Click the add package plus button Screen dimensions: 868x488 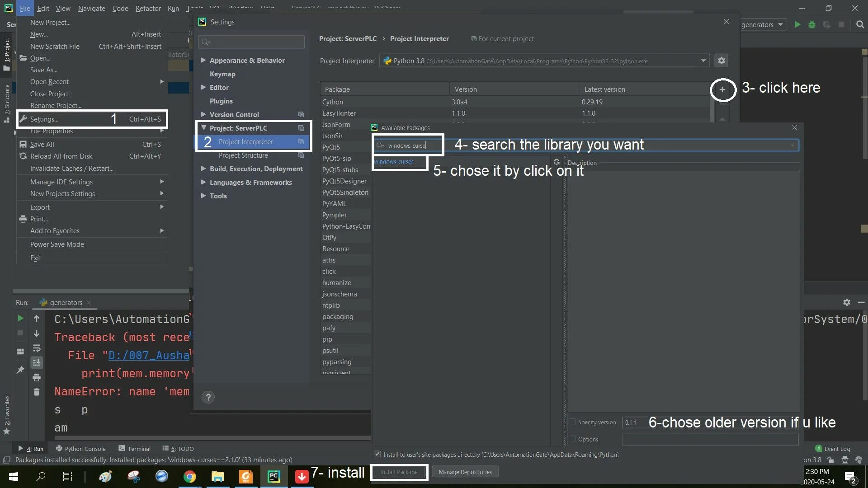coord(722,89)
